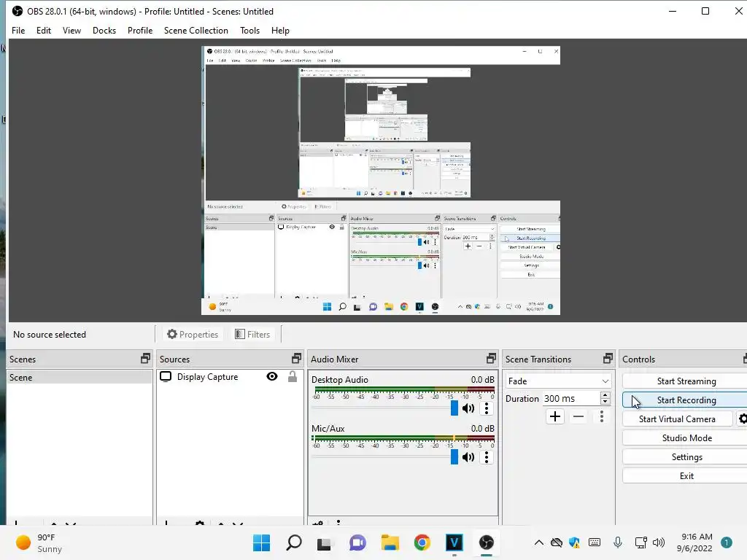The height and width of the screenshot is (560, 747).
Task: Open OBS Settings from Controls
Action: [686, 457]
